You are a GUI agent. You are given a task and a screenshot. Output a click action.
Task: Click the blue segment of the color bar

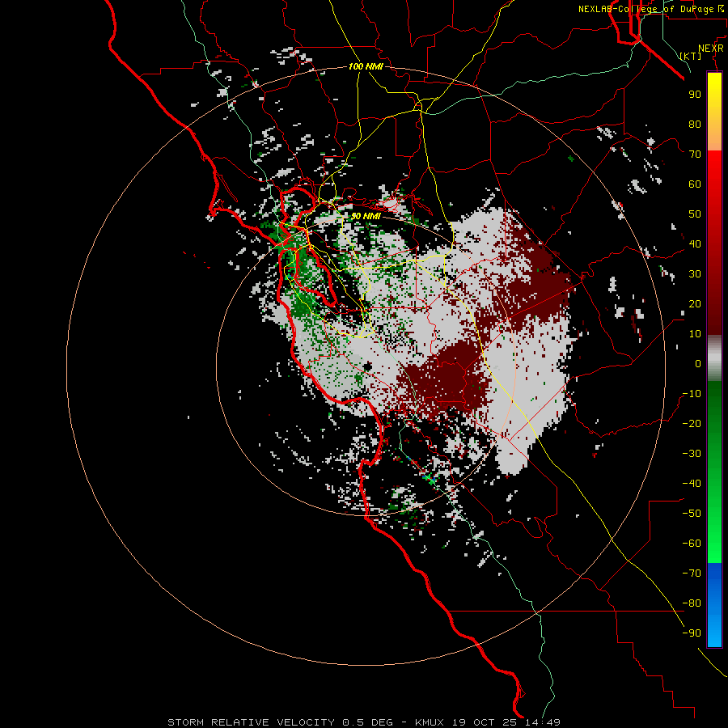pyautogui.click(x=714, y=605)
